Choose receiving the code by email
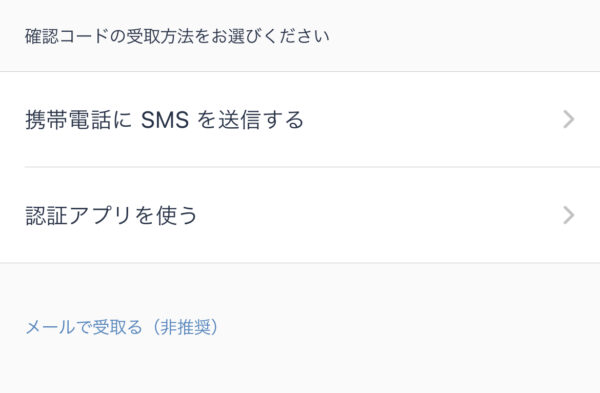The image size is (600, 393). (122, 327)
